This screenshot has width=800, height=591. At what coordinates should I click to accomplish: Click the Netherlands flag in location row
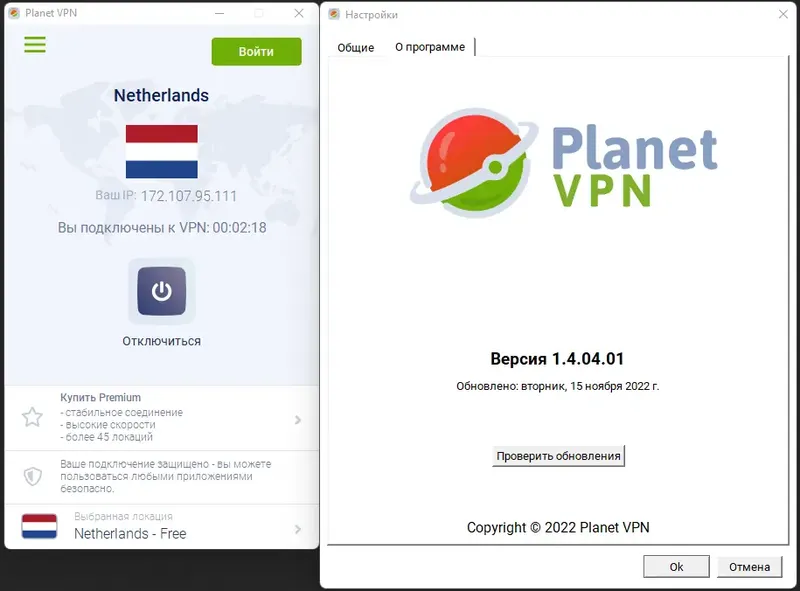39,526
